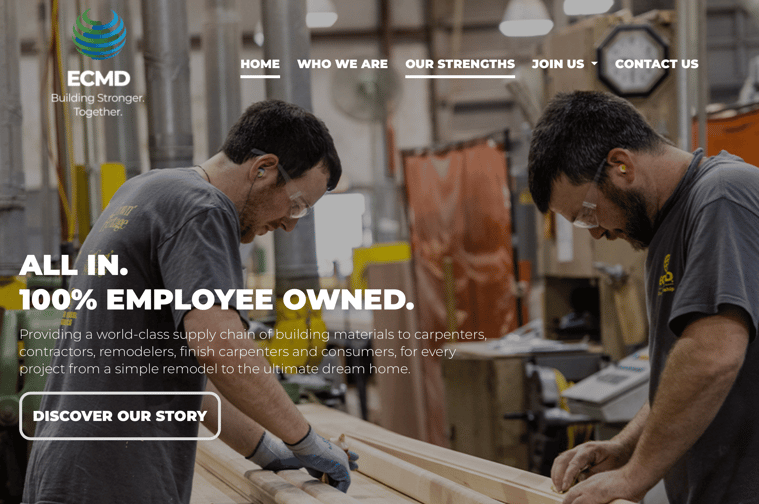This screenshot has width=759, height=504.
Task: Open the WHO WE ARE page
Action: click(342, 64)
